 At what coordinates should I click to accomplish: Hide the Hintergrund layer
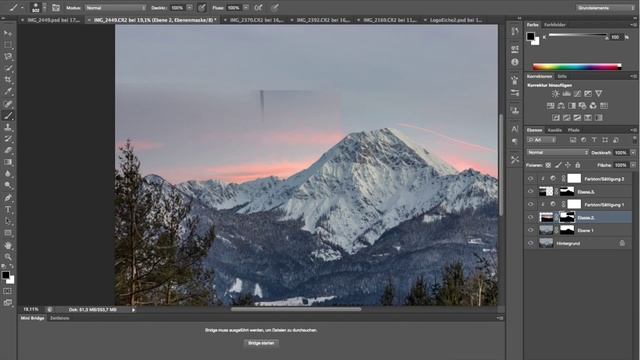[x=531, y=243]
